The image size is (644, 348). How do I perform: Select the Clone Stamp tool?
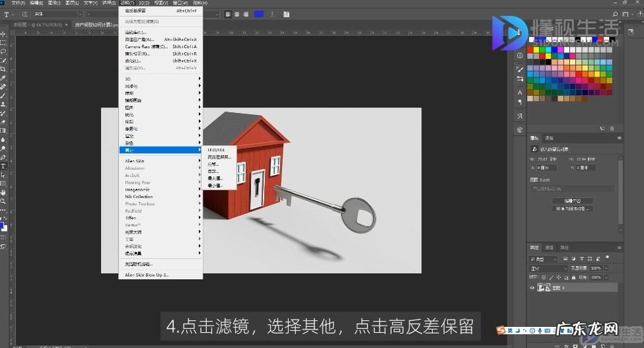point(3,104)
